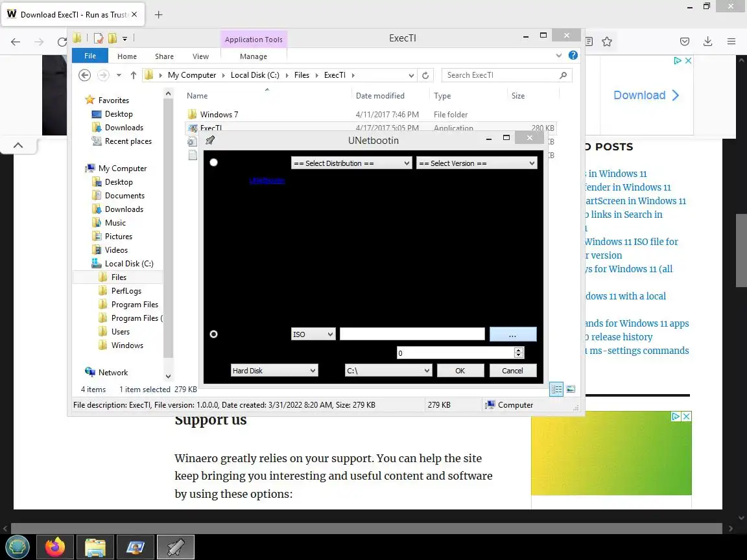Click the Download ad link in browser
747x560 pixels.
pyautogui.click(x=646, y=95)
